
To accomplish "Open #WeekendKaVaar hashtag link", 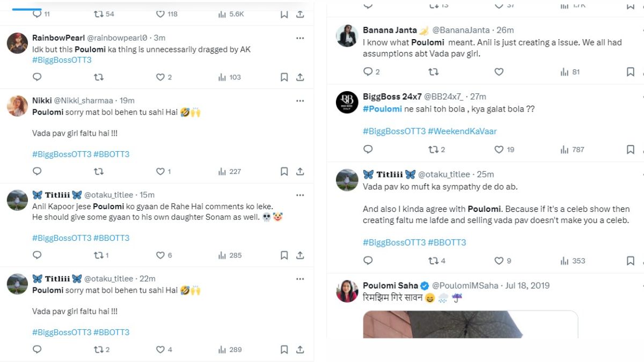I will coord(462,131).
